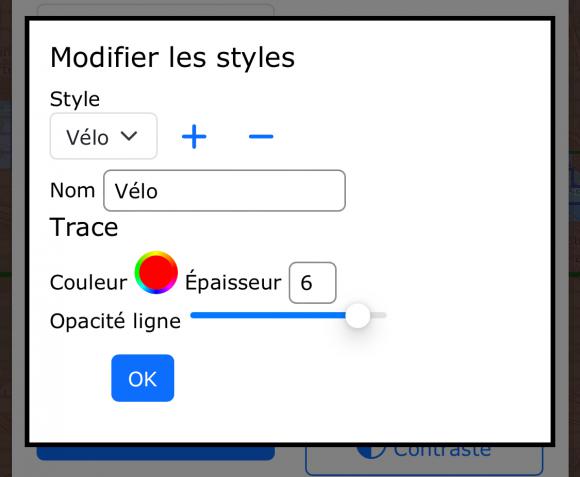Click the Épaisseur label

click(x=233, y=280)
